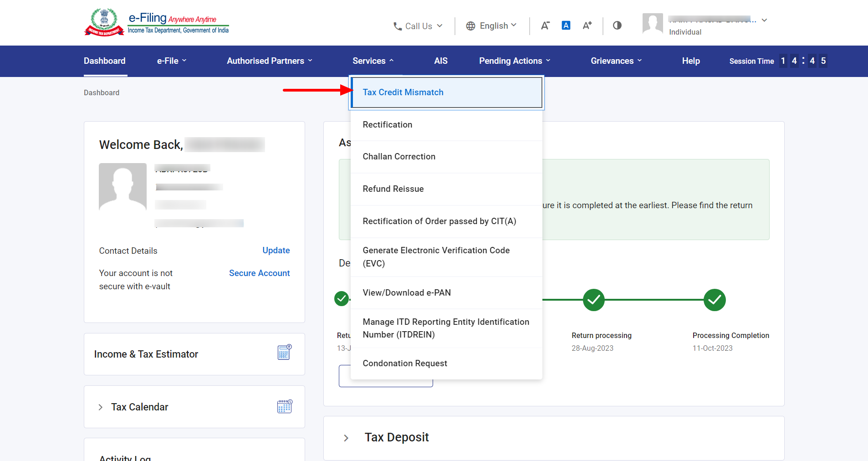Select Generate Electronic Verification Code (EVC)
The height and width of the screenshot is (461, 868).
(447, 257)
